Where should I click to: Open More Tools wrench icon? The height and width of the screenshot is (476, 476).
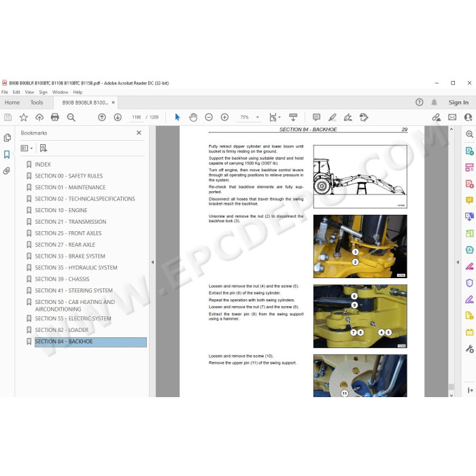469,349
